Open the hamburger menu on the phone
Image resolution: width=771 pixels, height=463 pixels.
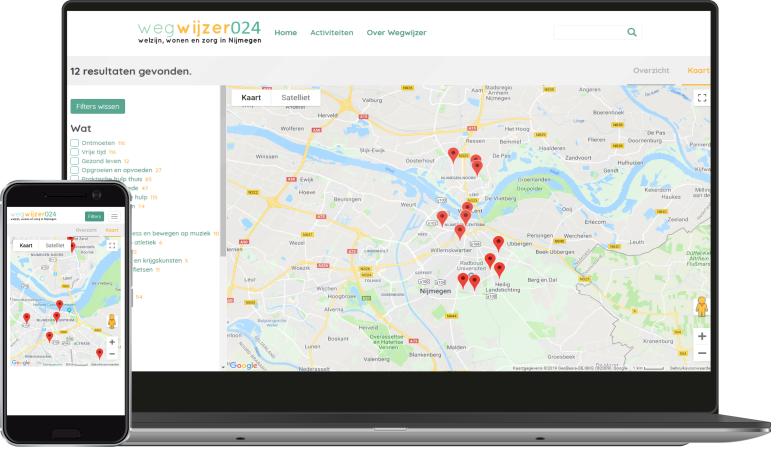[114, 216]
